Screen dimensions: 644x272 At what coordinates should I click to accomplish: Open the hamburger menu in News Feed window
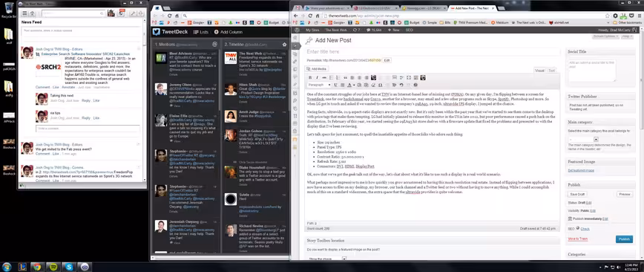tap(24, 13)
